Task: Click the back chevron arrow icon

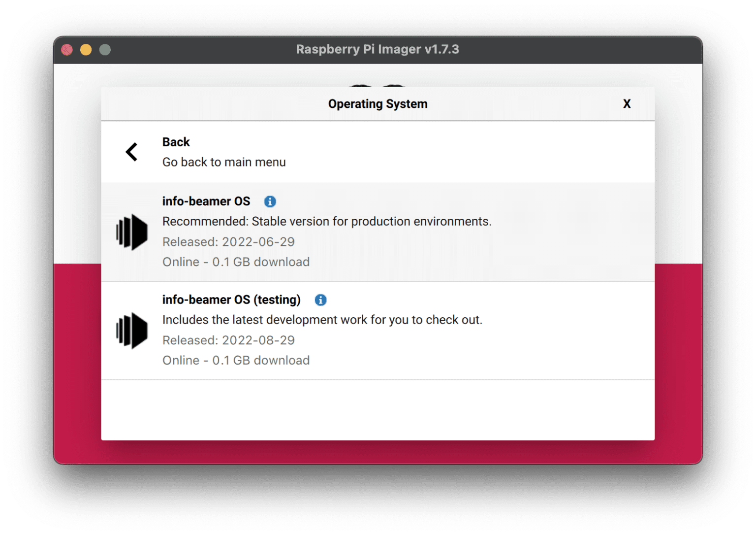Action: coord(131,152)
